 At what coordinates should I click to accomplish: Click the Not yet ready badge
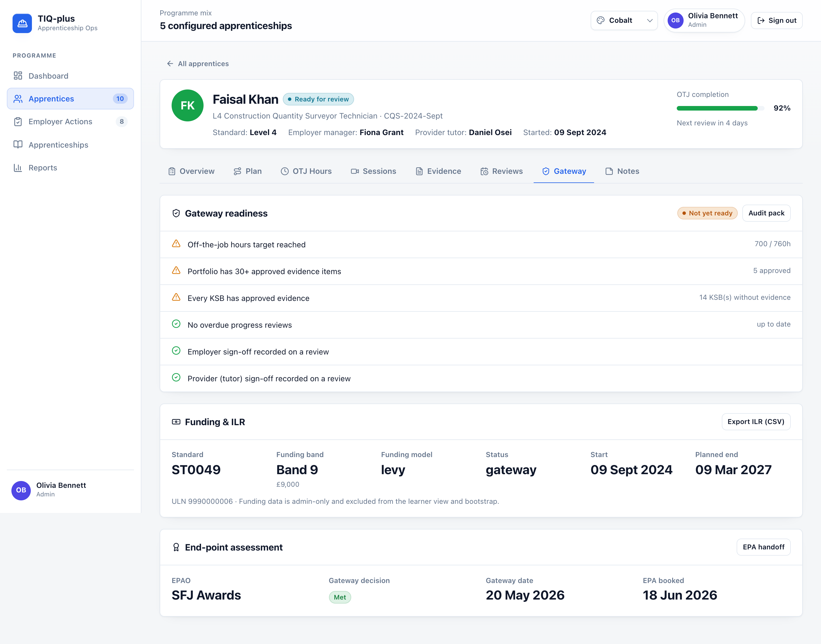point(707,213)
